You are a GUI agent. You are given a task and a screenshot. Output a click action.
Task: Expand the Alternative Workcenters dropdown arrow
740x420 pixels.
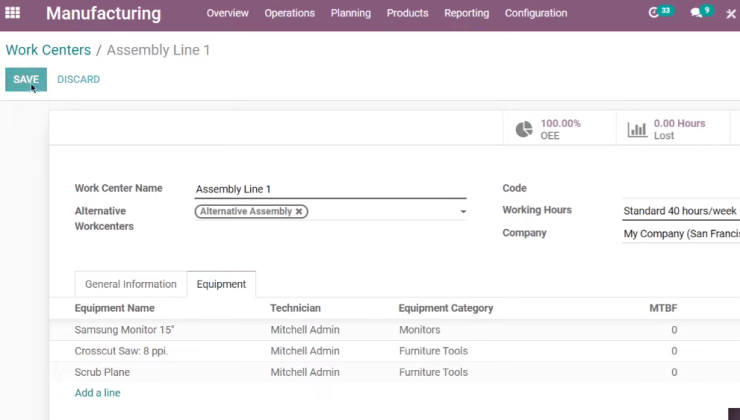click(463, 212)
